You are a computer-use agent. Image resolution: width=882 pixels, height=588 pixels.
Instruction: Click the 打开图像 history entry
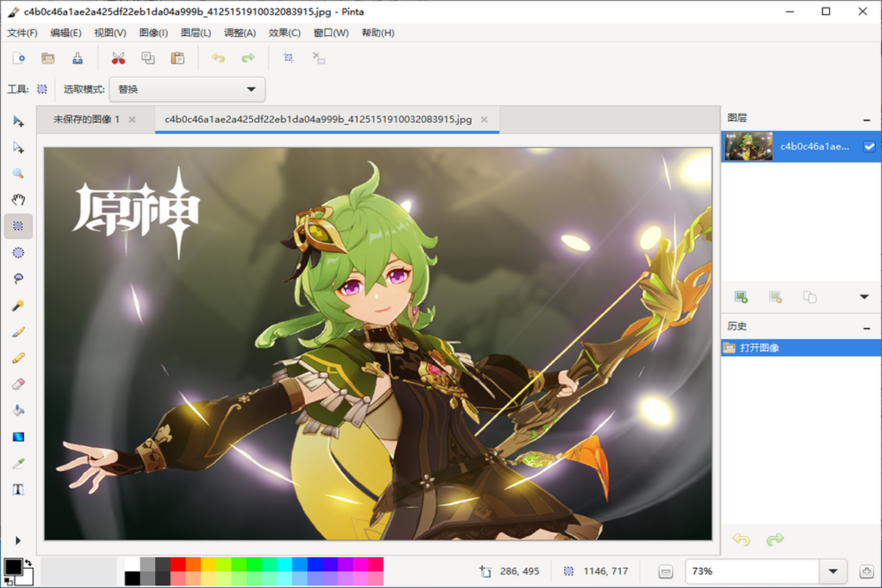coord(759,348)
